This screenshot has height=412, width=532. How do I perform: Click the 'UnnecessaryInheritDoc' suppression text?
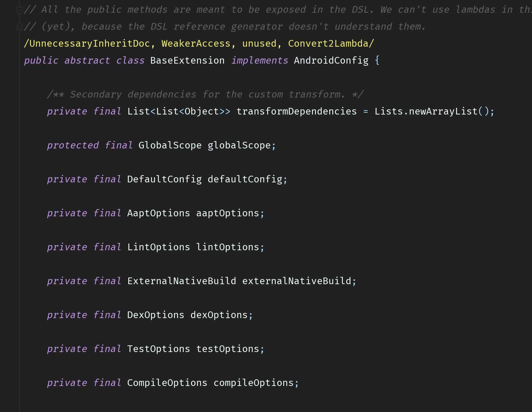[x=90, y=44]
